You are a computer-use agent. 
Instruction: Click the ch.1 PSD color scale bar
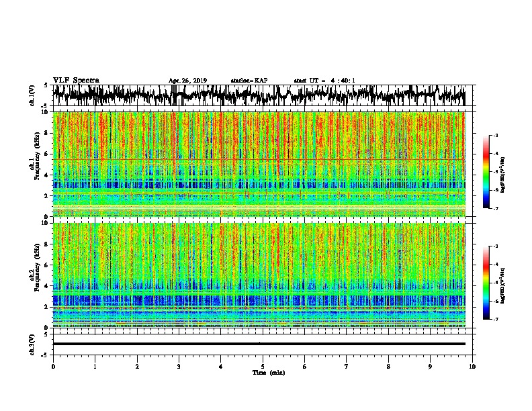point(486,172)
